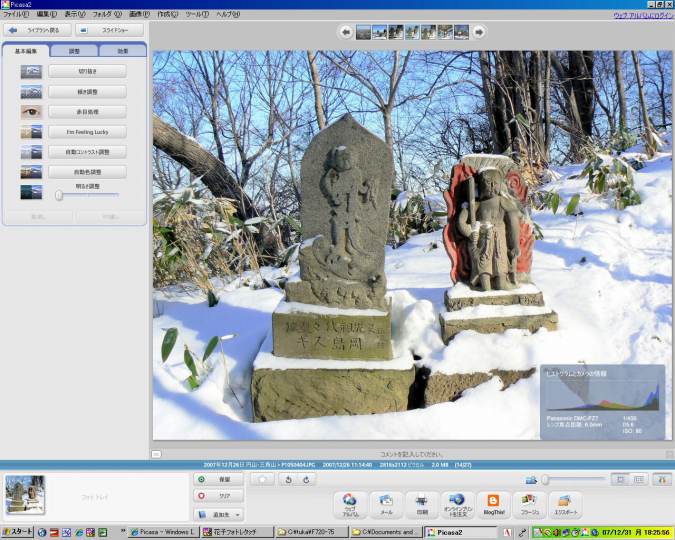The height and width of the screenshot is (540, 675).
Task: Click the Export (エクスポート) icon
Action: (565, 502)
